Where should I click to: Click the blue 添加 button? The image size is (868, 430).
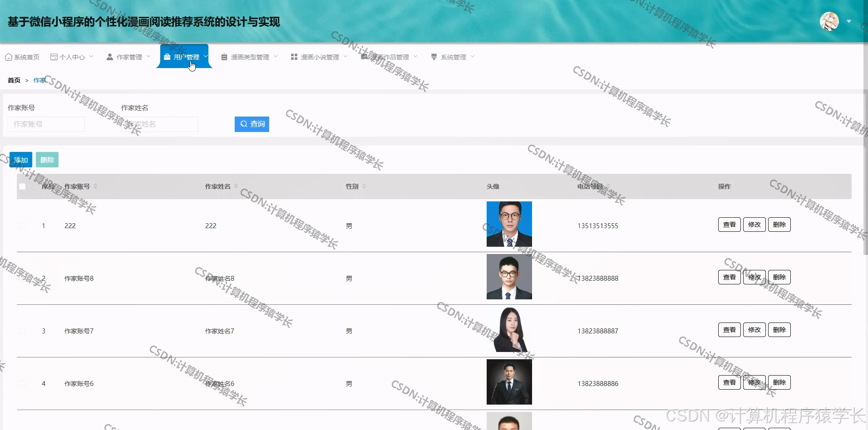[x=21, y=160]
